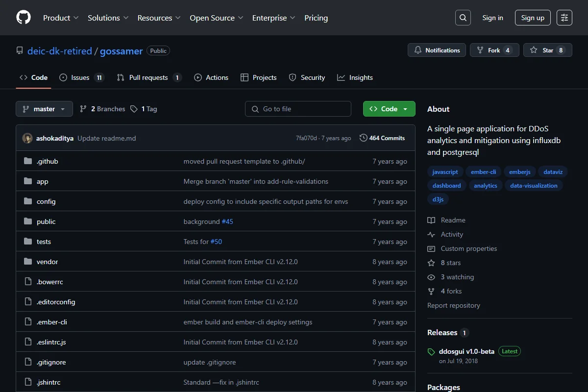Viewport: 588px width, 392px height.
Task: Click the Go to file search field
Action: [298, 109]
